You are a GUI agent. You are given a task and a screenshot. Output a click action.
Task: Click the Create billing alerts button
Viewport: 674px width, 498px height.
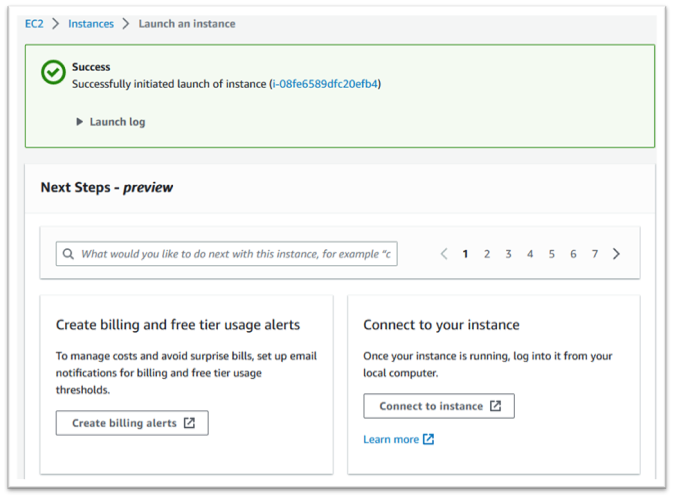(132, 423)
